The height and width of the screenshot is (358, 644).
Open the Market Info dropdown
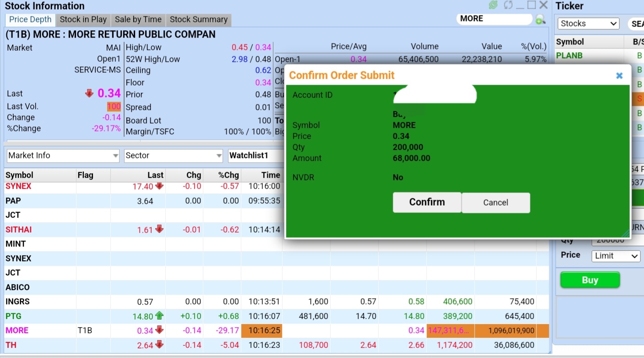coord(63,156)
